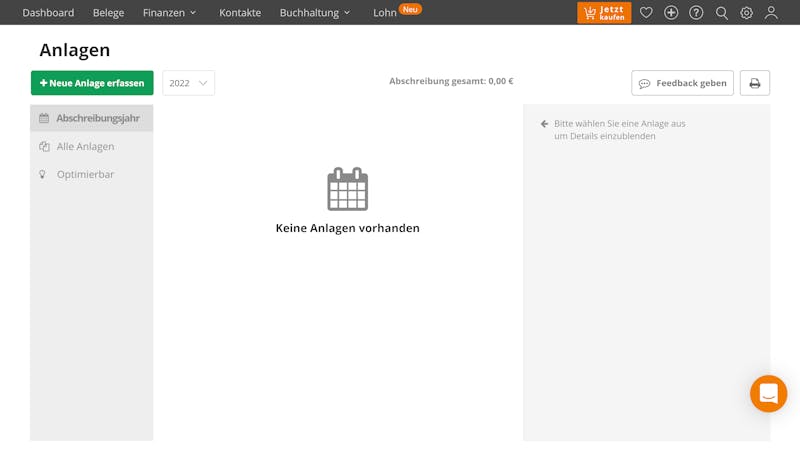The width and height of the screenshot is (800, 450).
Task: Click the Neu badge next to Lohn
Action: pyautogui.click(x=410, y=9)
